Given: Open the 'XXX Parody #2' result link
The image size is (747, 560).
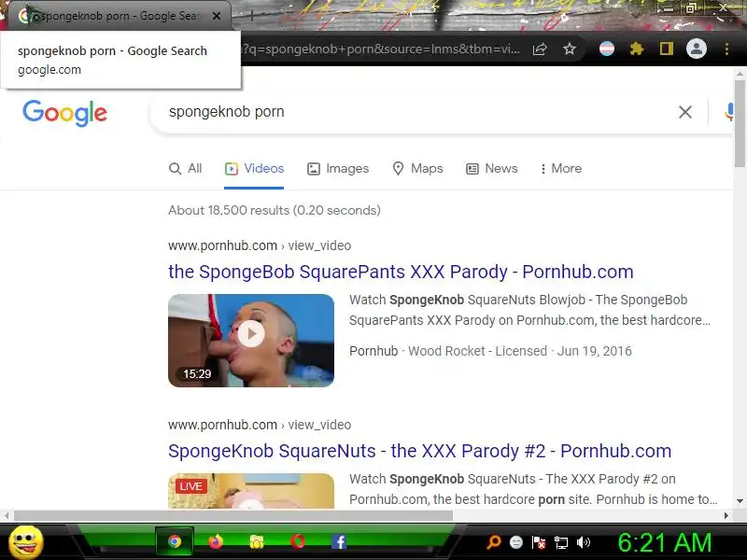Looking at the screenshot, I should [x=419, y=451].
